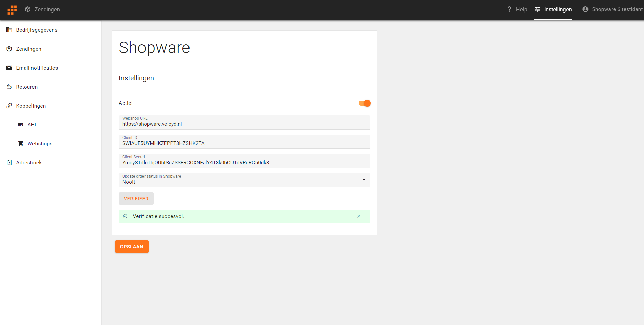The image size is (644, 325).
Task: Click the Bedrijfsgegevens building icon
Action: (9, 30)
